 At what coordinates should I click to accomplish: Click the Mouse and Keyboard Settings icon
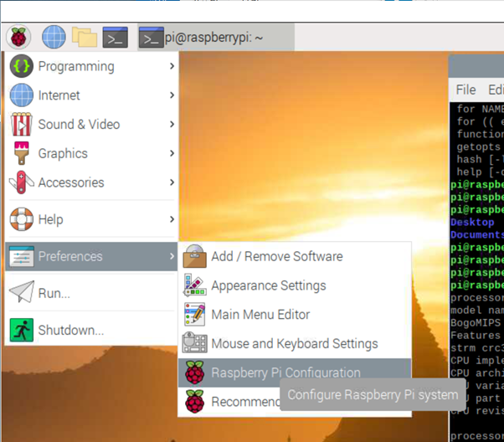(194, 342)
